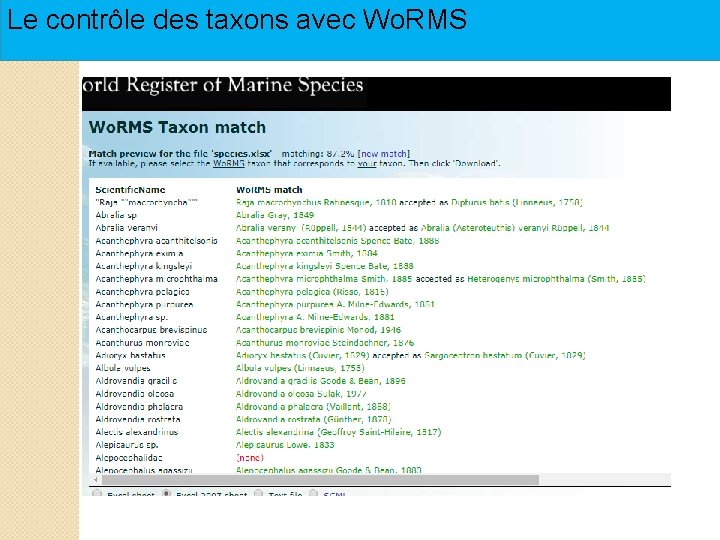The image size is (720, 540).
Task: Select 'Alepisaurus sp.' scientific name cell
Action: [127, 445]
